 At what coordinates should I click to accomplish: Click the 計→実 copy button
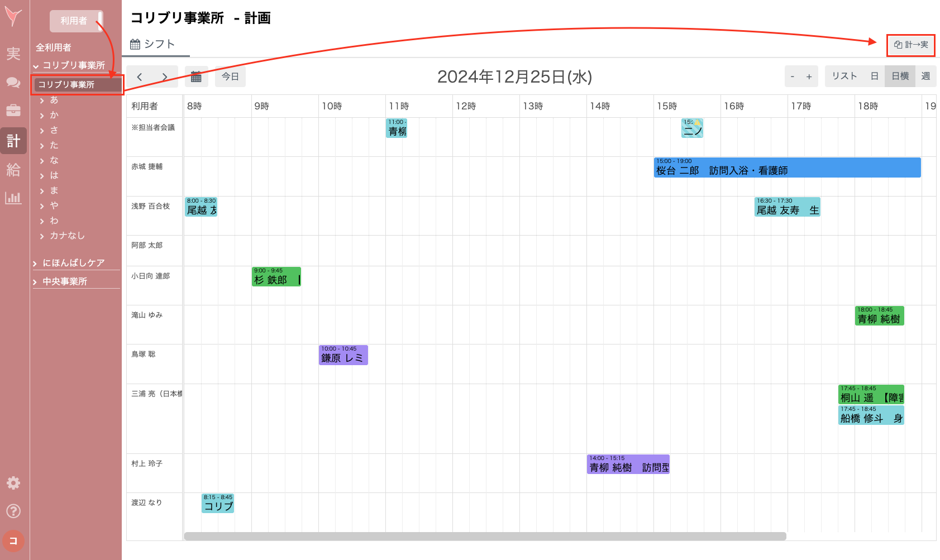pyautogui.click(x=911, y=45)
